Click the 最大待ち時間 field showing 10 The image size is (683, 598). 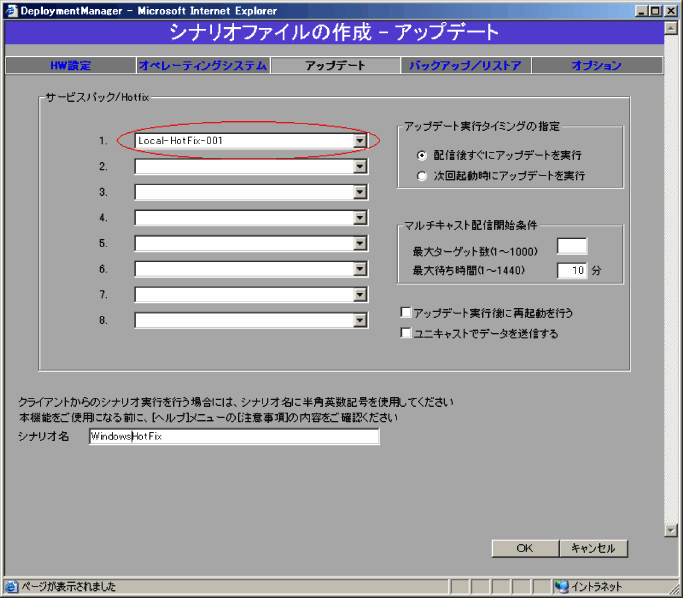tap(572, 270)
